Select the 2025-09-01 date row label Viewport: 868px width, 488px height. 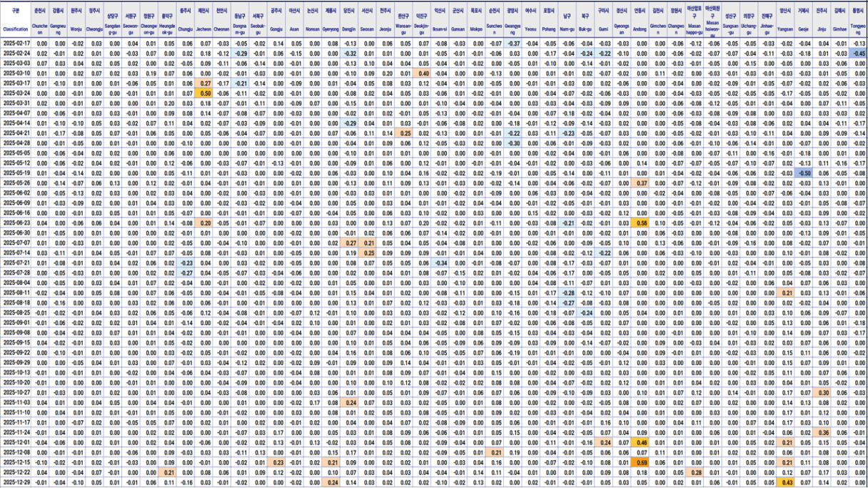(16, 323)
